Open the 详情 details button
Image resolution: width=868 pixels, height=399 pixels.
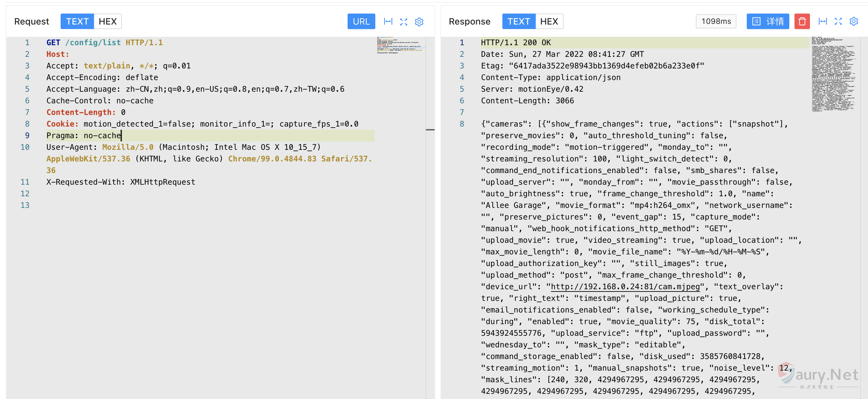[x=768, y=22]
